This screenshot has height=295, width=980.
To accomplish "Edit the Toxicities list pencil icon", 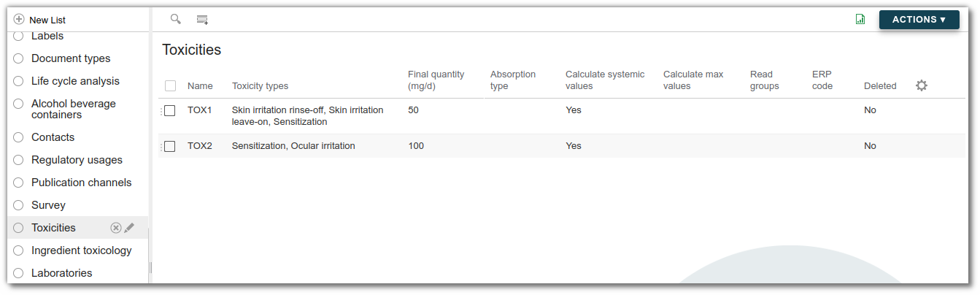I will [129, 228].
